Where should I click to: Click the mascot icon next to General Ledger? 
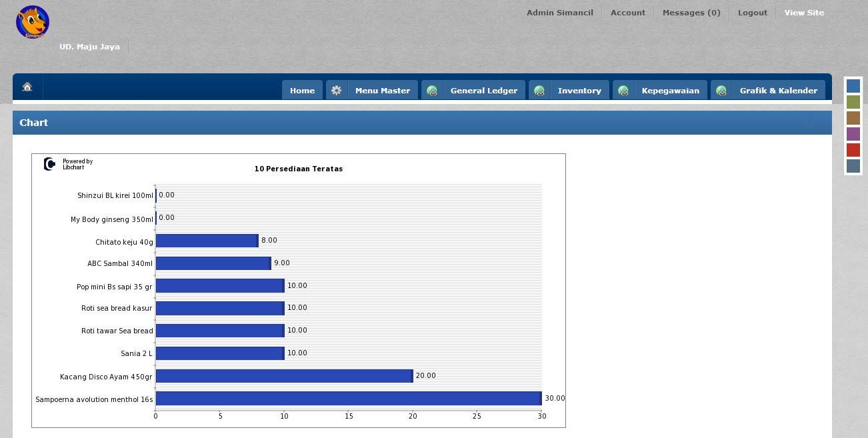432,90
